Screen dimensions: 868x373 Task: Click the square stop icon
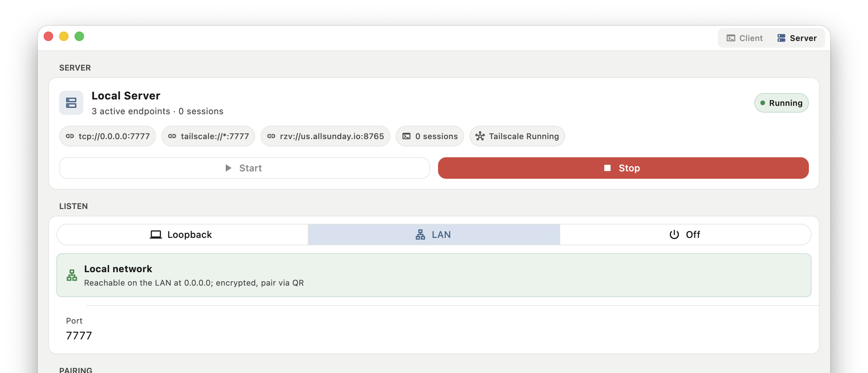click(607, 168)
